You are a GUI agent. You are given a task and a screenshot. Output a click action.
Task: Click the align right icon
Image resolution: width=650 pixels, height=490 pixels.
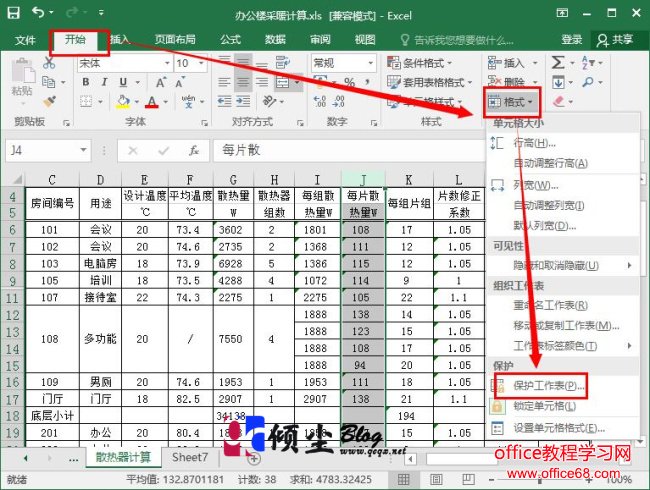point(262,82)
